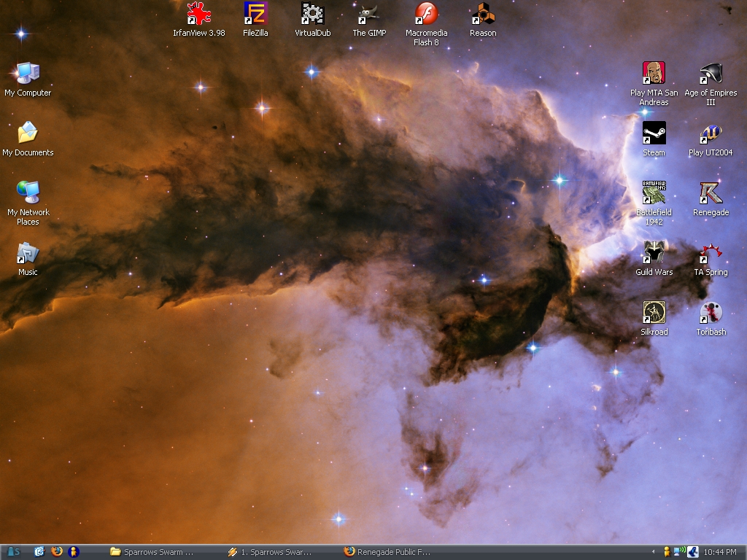Click the Guild Wars desktop icon
The image size is (747, 560).
tap(654, 253)
